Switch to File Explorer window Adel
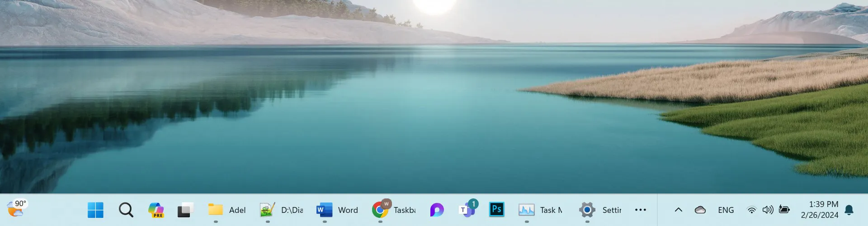The width and height of the screenshot is (868, 226). tap(226, 210)
